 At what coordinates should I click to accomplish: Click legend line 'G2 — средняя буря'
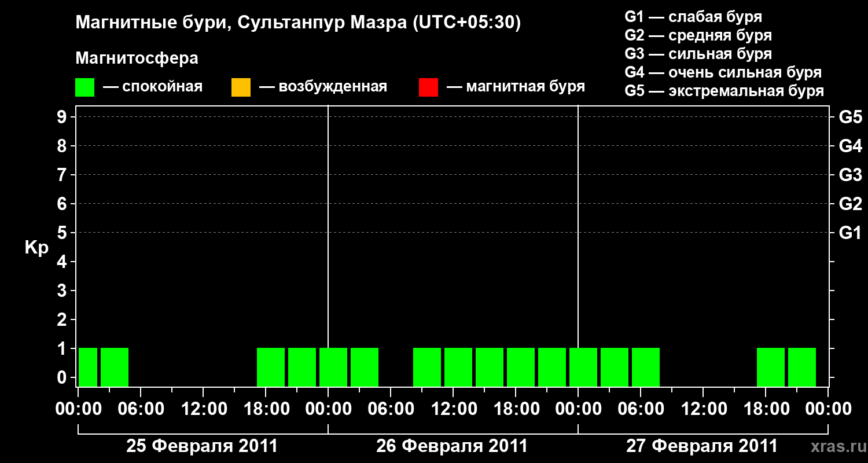pyautogui.click(x=698, y=35)
